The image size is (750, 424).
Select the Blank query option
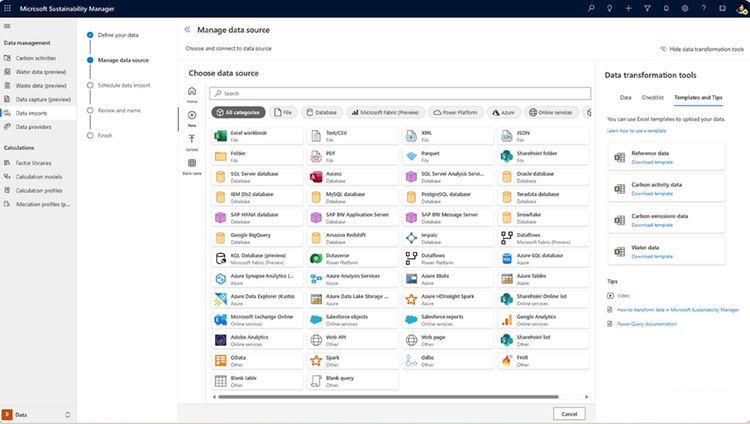(353, 381)
